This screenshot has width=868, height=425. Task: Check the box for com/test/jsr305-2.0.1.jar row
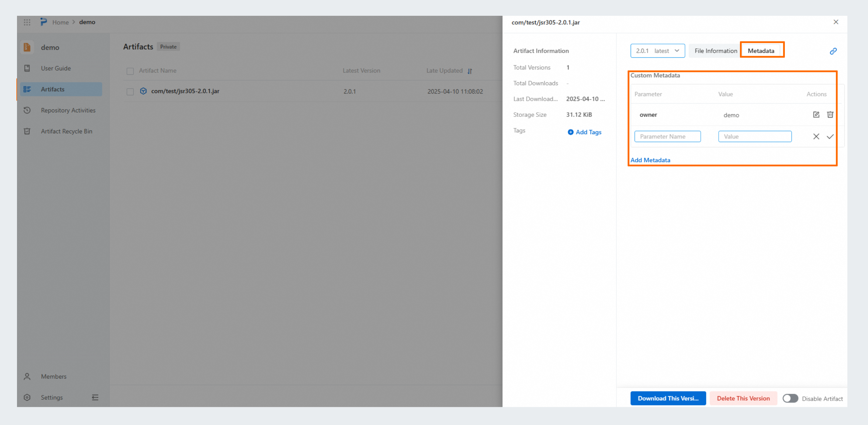[130, 92]
